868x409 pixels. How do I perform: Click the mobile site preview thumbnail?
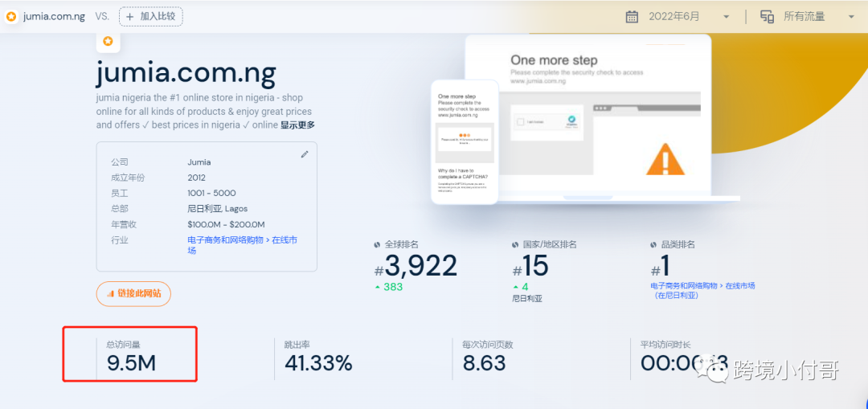tap(465, 141)
